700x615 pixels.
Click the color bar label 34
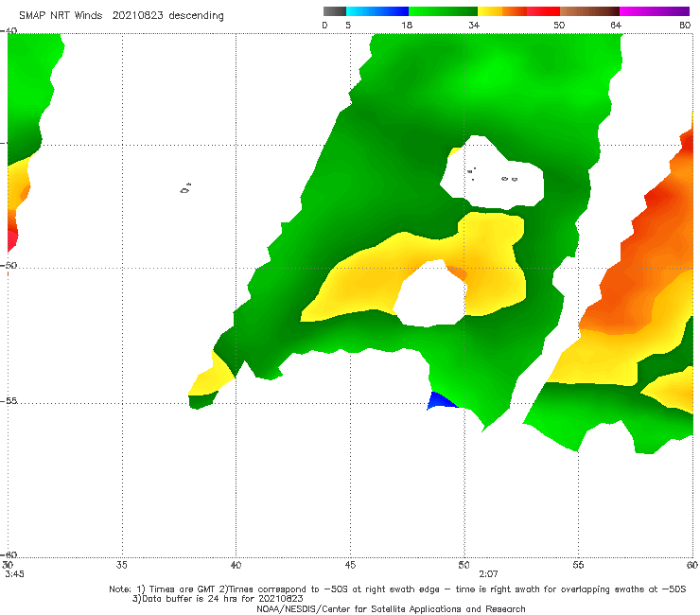(474, 26)
